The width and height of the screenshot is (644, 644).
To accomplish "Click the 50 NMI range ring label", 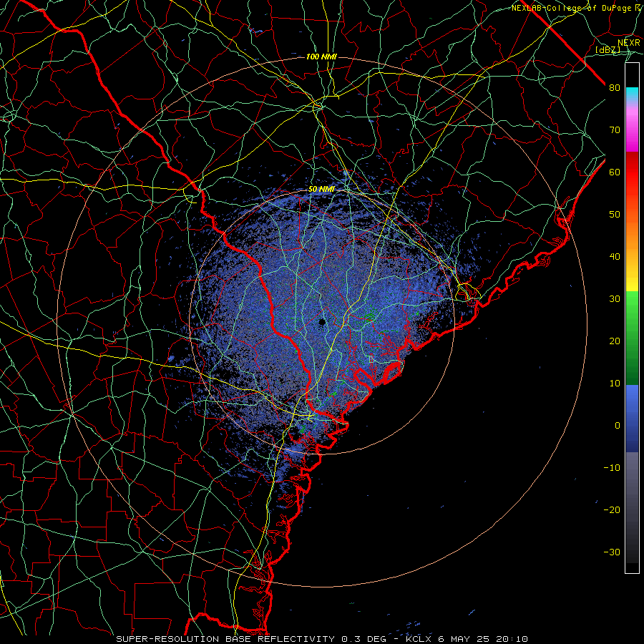I will [x=321, y=190].
